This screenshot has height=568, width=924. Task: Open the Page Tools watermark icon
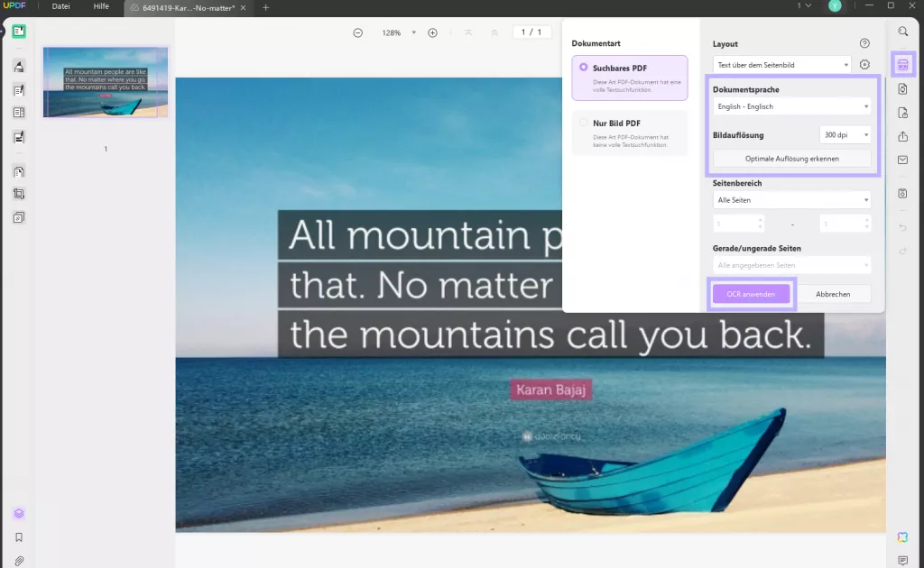click(x=19, y=218)
